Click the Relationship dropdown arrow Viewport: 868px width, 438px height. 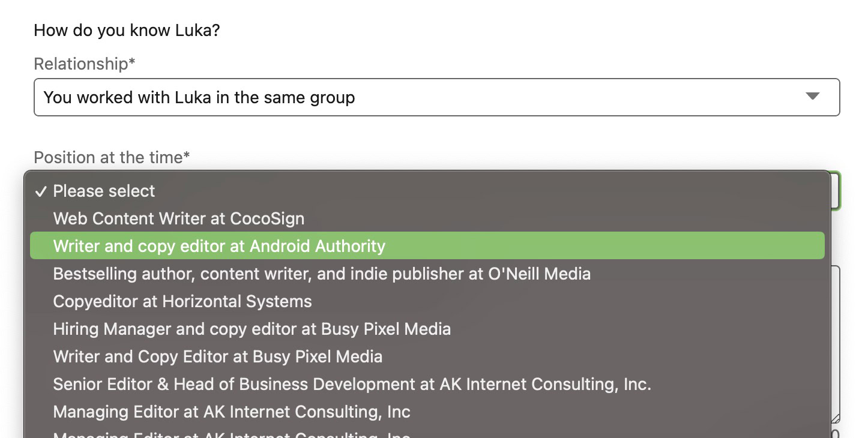pyautogui.click(x=812, y=97)
